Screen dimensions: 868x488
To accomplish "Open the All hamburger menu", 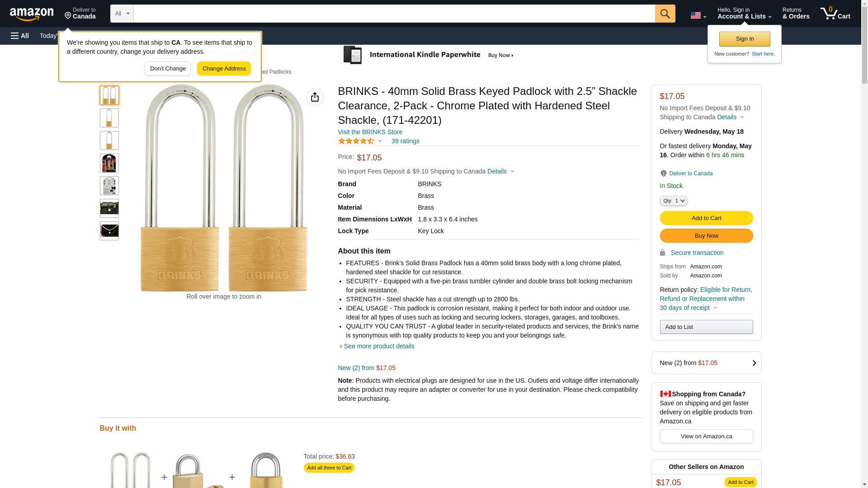I will click(x=20, y=36).
